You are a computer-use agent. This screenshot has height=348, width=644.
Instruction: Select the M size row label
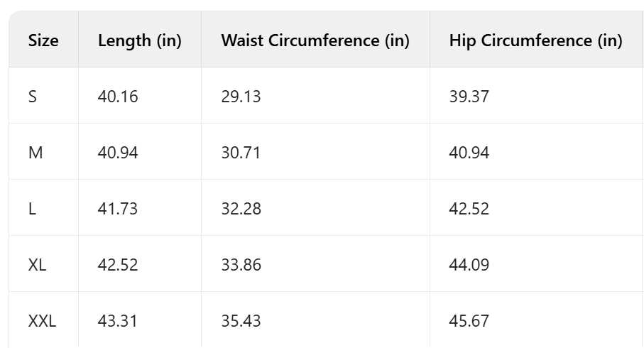point(35,153)
